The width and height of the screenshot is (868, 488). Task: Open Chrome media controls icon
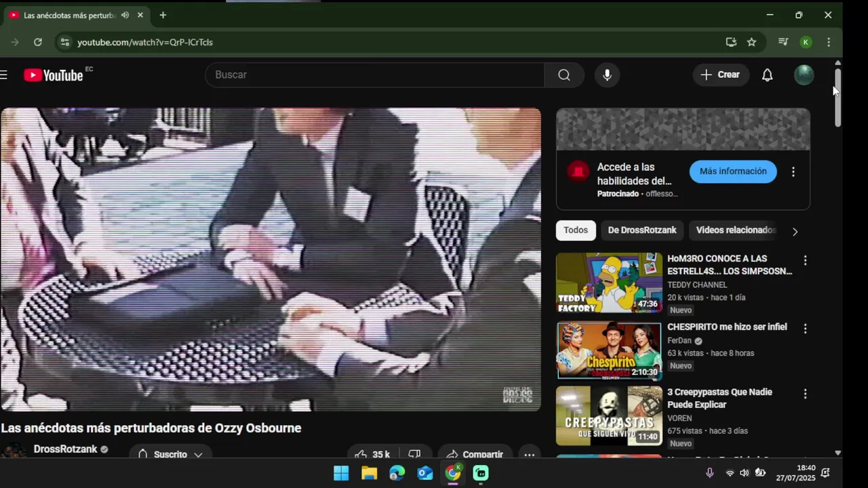coord(783,42)
